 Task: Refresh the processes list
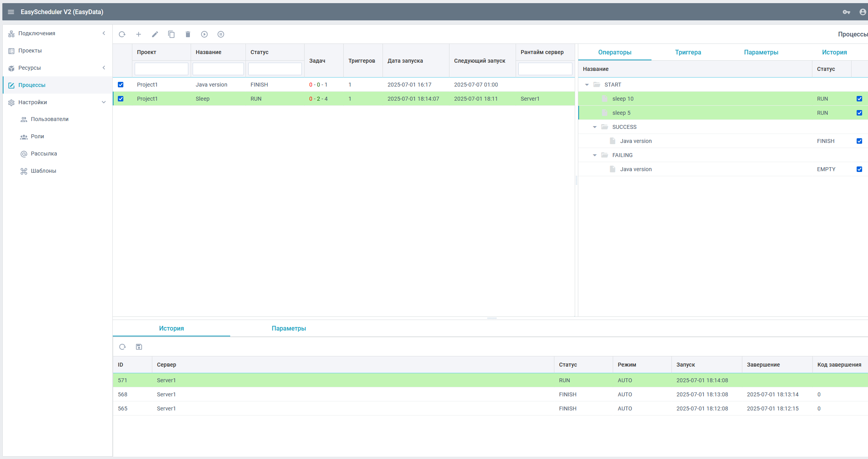pyautogui.click(x=122, y=34)
